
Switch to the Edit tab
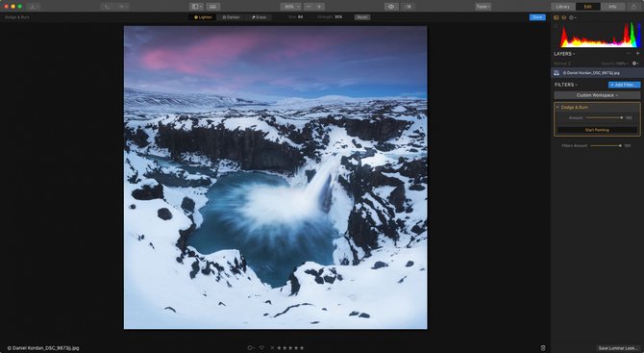point(587,7)
